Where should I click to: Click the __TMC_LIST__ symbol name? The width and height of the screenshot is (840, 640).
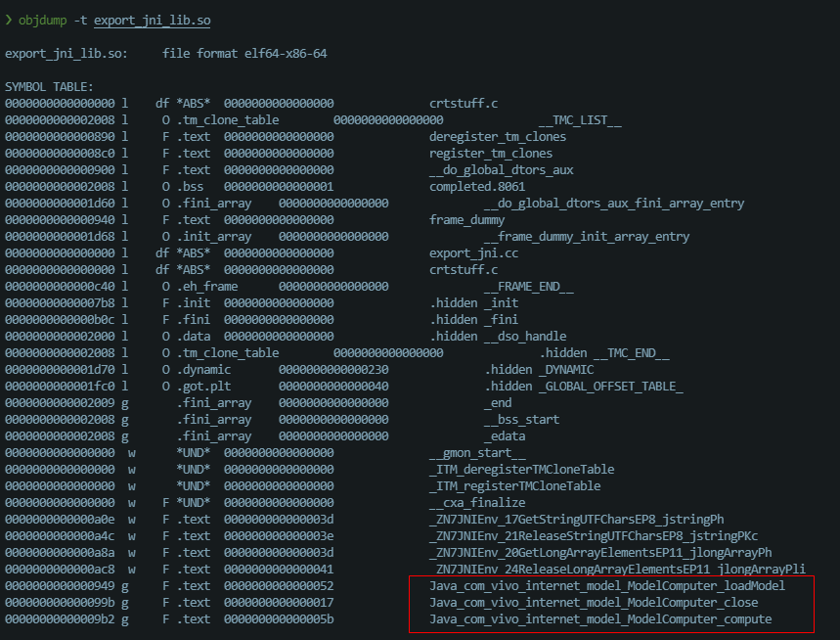pos(579,119)
